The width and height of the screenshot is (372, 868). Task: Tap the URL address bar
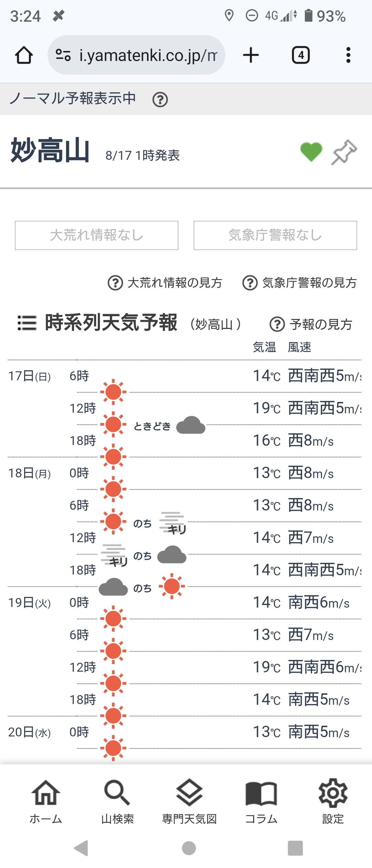148,55
